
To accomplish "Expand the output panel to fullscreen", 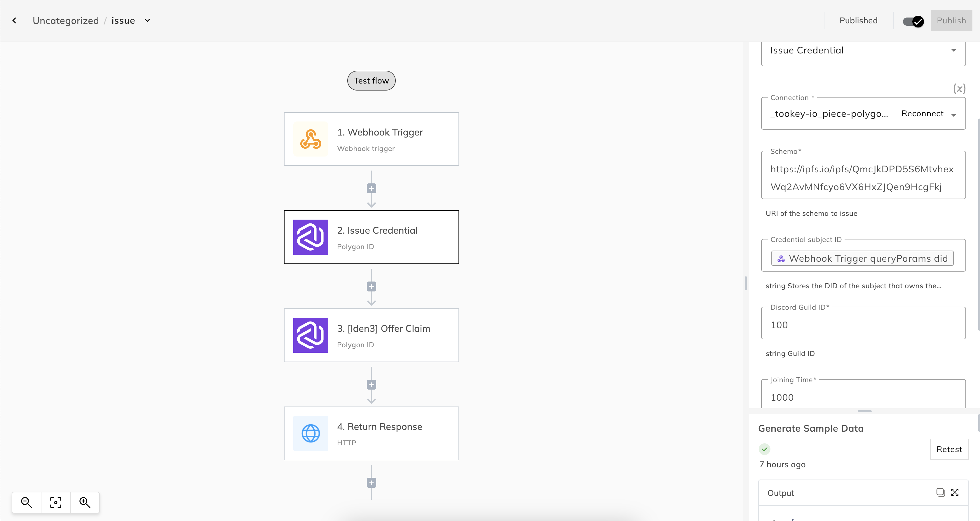I will click(955, 492).
